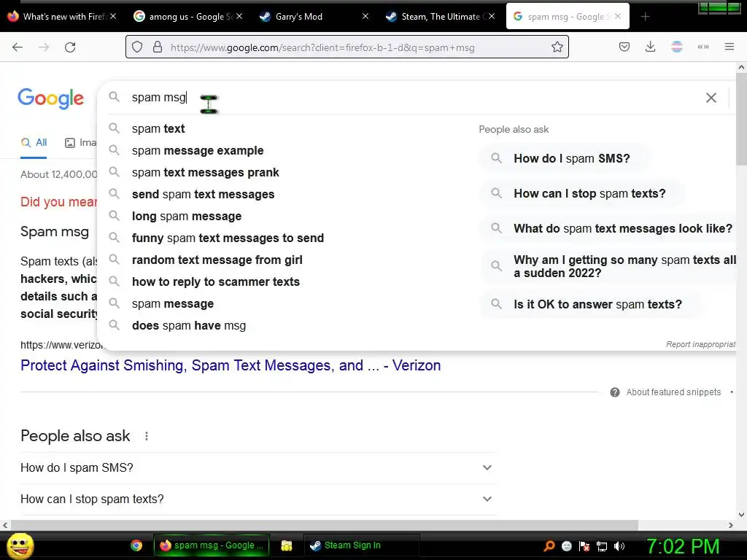Select the Images results tab
Viewport: 747px width, 560px height.
(x=80, y=142)
